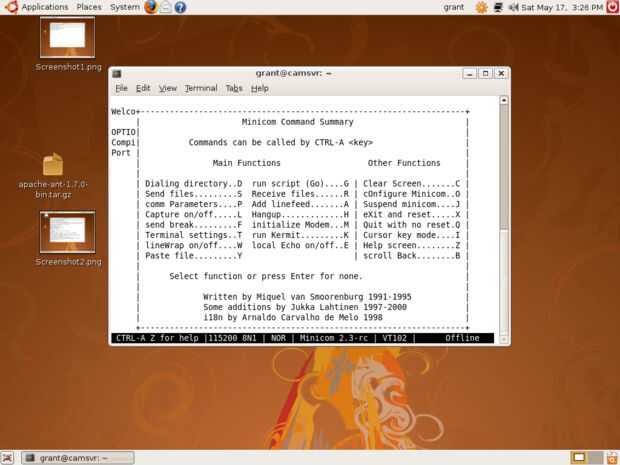This screenshot has width=620, height=465.
Task: Click the grant user switcher
Action: (x=454, y=7)
